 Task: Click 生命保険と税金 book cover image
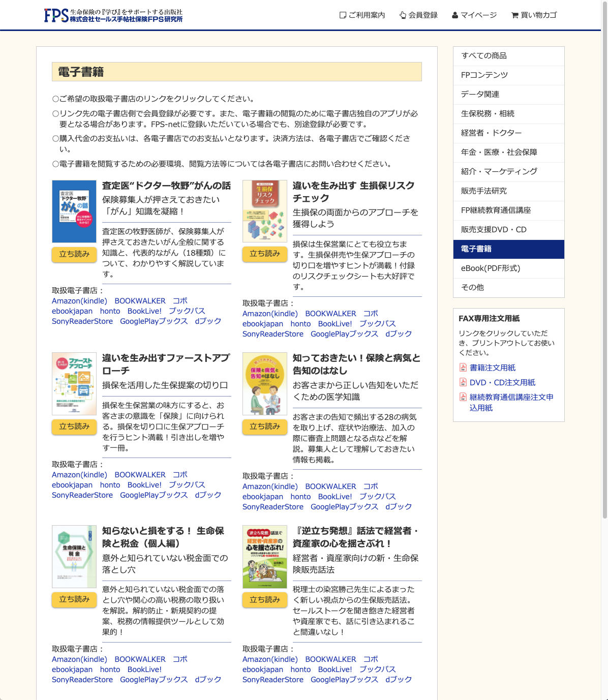(x=74, y=557)
